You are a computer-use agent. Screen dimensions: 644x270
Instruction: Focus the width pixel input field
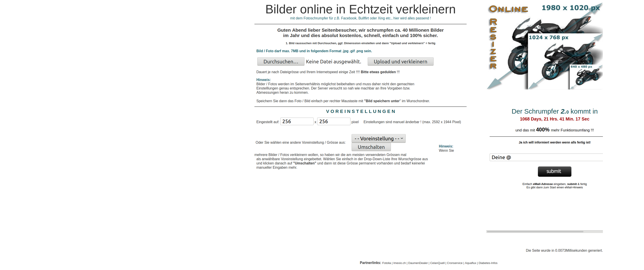(296, 121)
